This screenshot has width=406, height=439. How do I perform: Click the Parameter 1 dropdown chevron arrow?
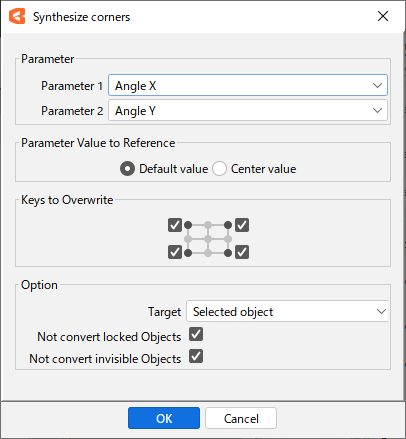click(377, 85)
